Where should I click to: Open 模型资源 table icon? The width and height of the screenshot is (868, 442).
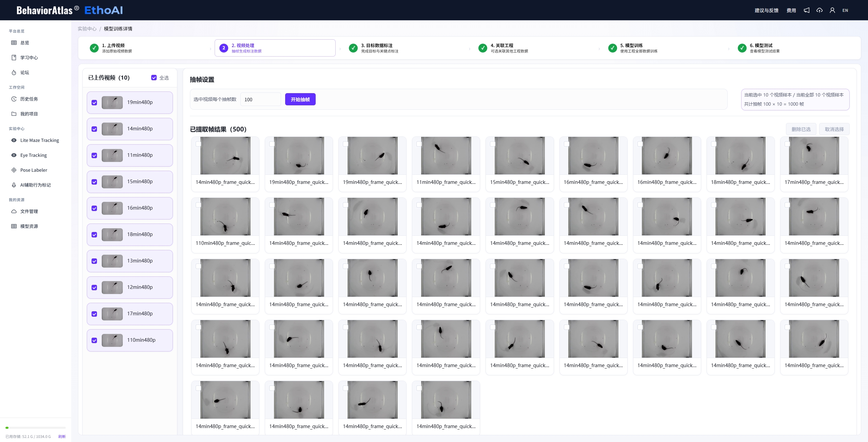(x=14, y=226)
